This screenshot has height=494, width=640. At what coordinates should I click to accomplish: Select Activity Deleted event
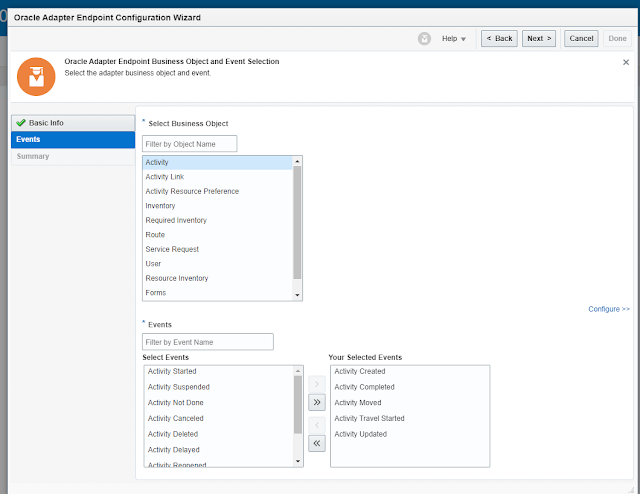coord(218,434)
